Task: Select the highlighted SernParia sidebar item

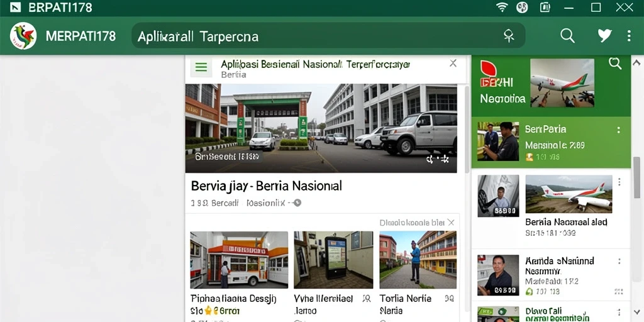Action: pyautogui.click(x=551, y=142)
